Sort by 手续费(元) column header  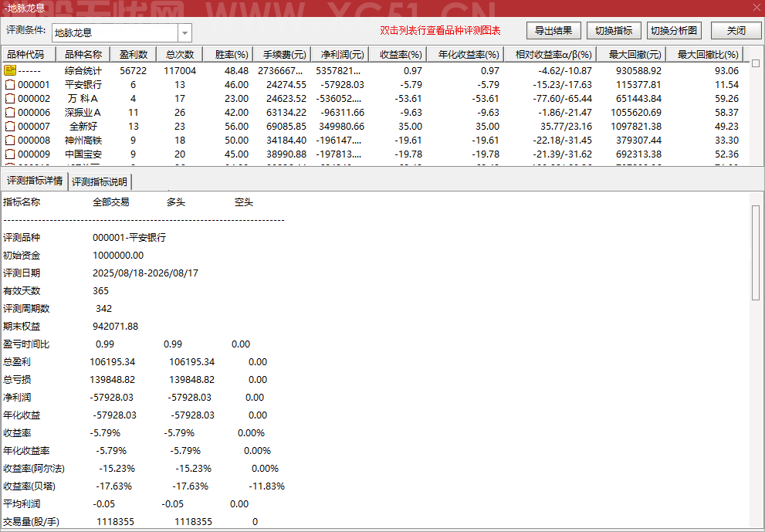282,54
